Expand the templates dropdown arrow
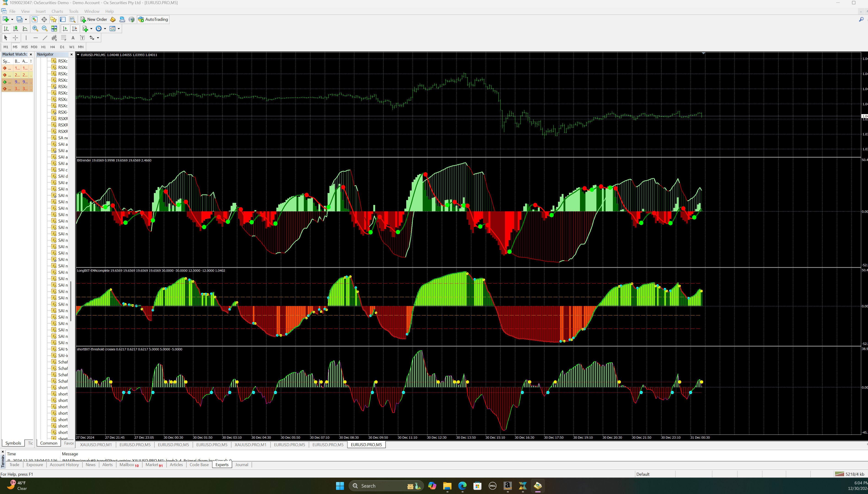868x494 pixels. [x=119, y=29]
